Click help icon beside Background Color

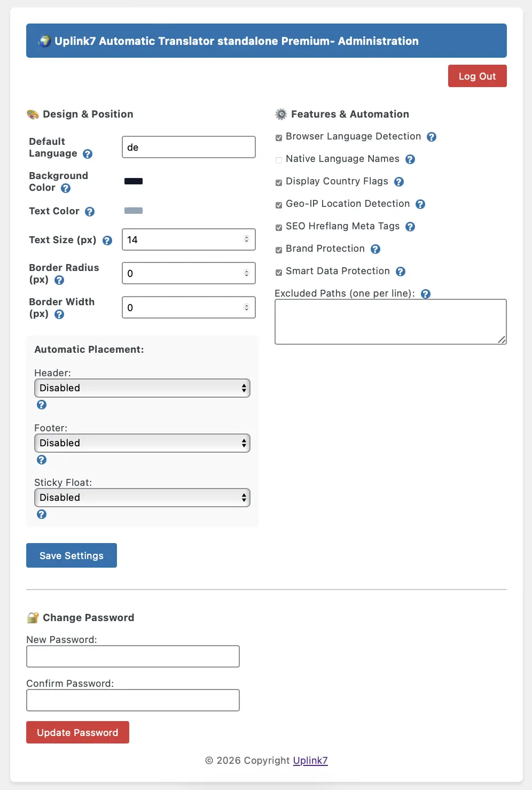(x=66, y=188)
